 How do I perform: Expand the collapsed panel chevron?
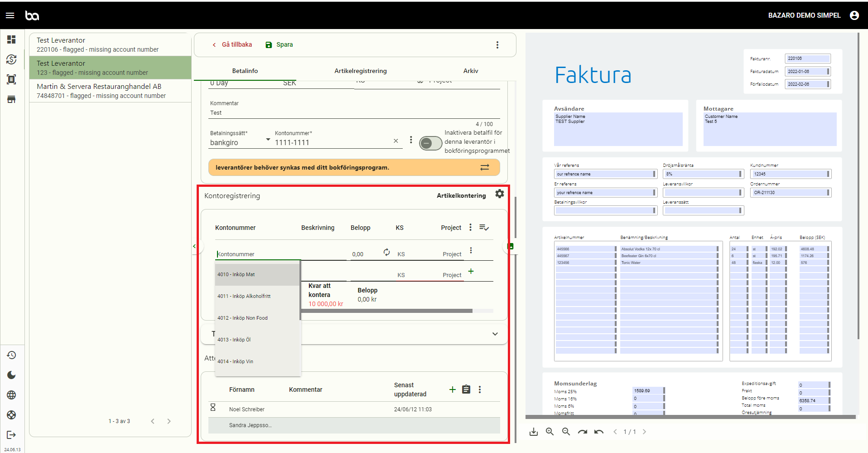click(495, 334)
